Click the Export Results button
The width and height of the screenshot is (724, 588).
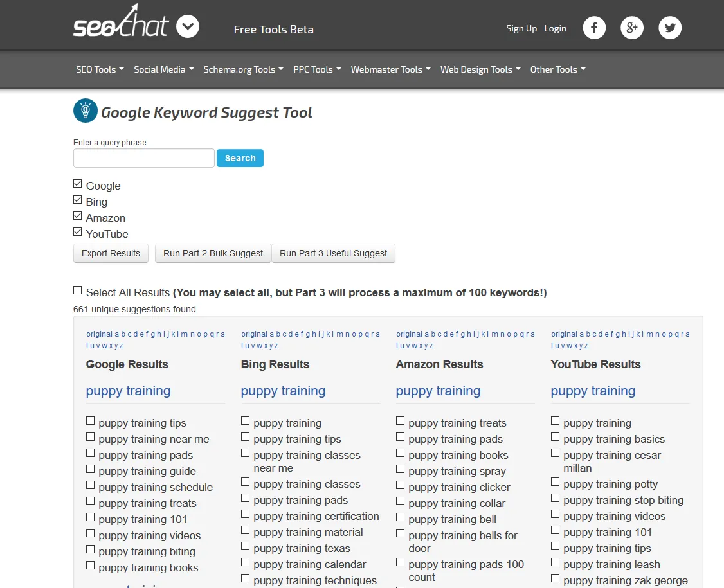click(111, 253)
